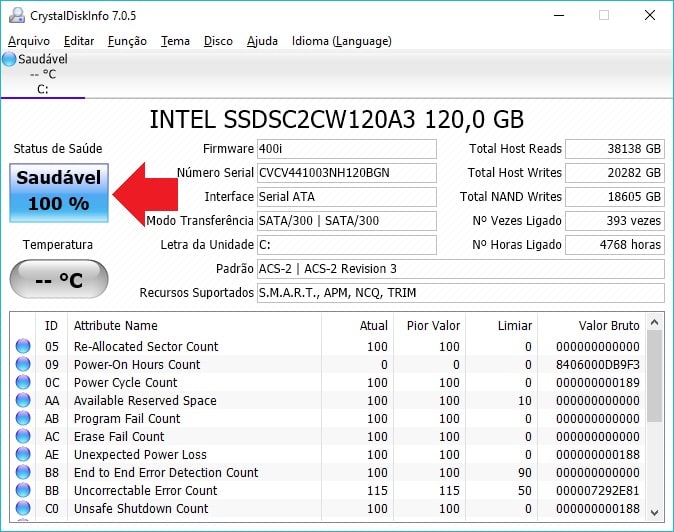674x532 pixels.
Task: Click the Firmware field showing 400i
Action: click(x=347, y=149)
